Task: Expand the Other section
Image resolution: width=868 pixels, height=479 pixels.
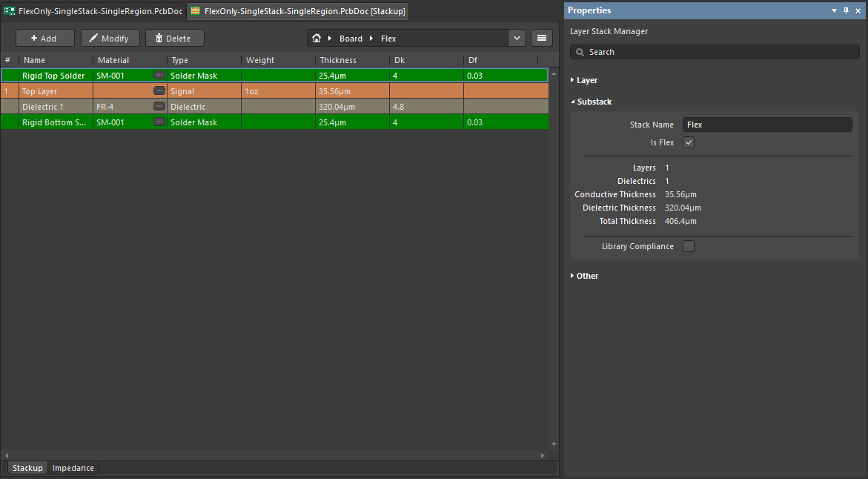Action: coord(587,276)
